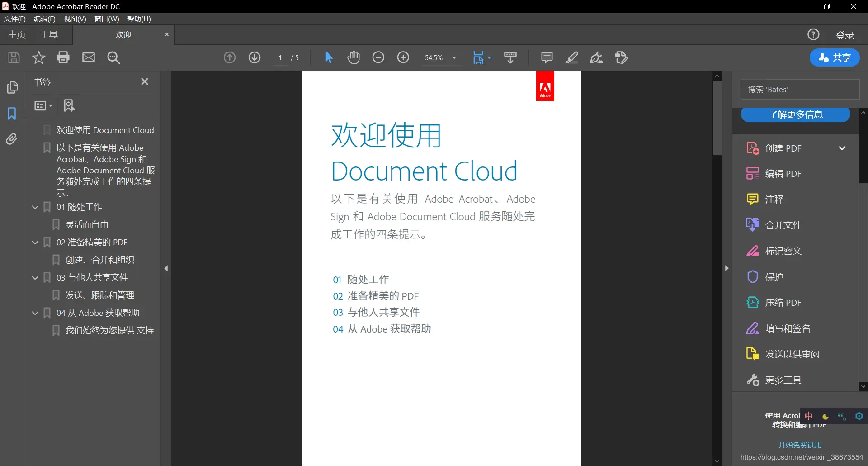Click the Save file icon

pyautogui.click(x=14, y=57)
